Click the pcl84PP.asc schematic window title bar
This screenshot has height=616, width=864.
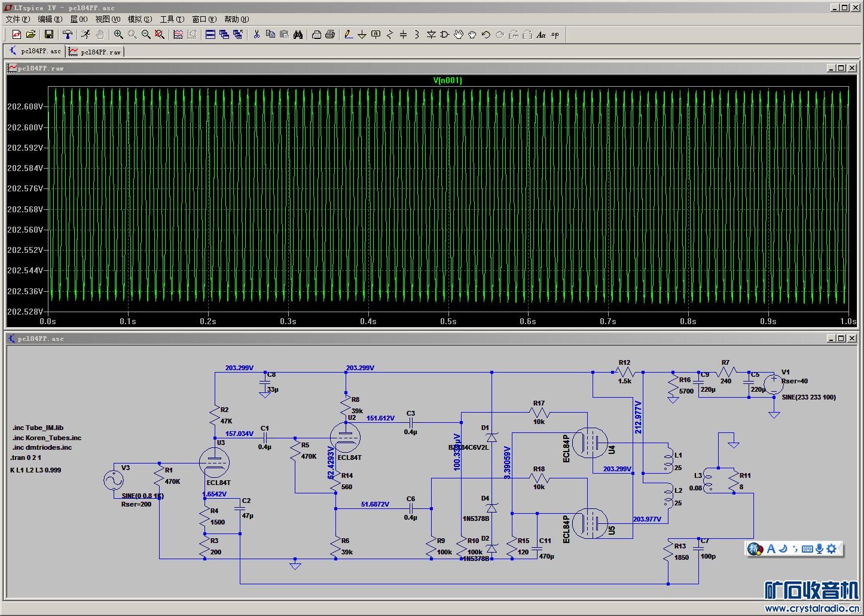[433, 339]
